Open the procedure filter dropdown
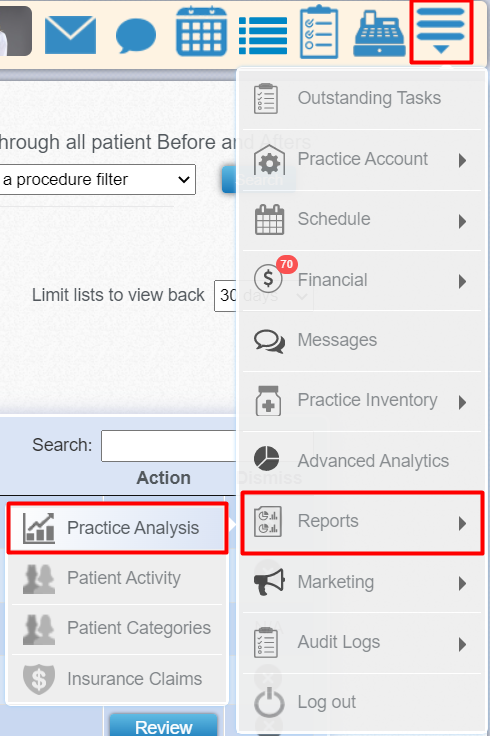 coord(98,179)
